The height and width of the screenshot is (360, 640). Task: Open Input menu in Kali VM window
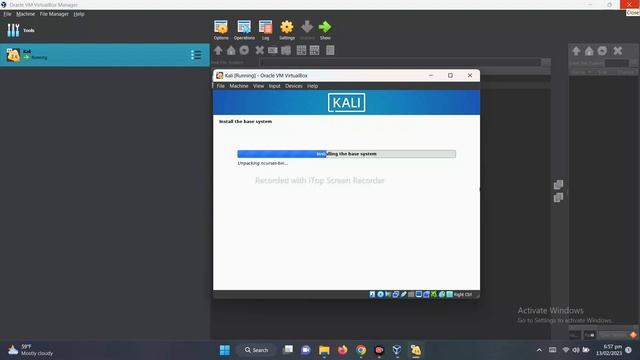(x=274, y=86)
